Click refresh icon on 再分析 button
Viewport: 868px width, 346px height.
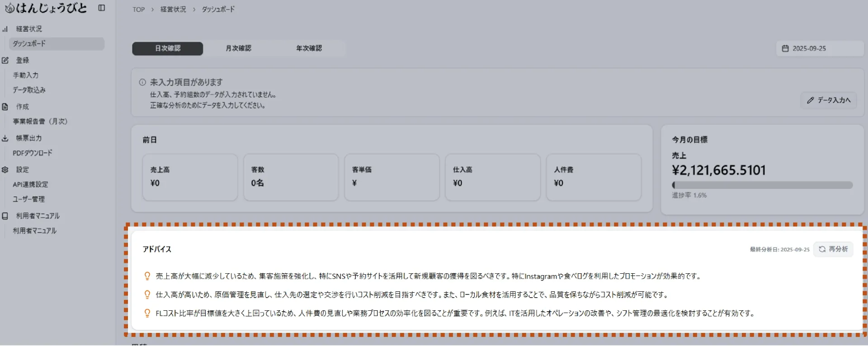(822, 249)
